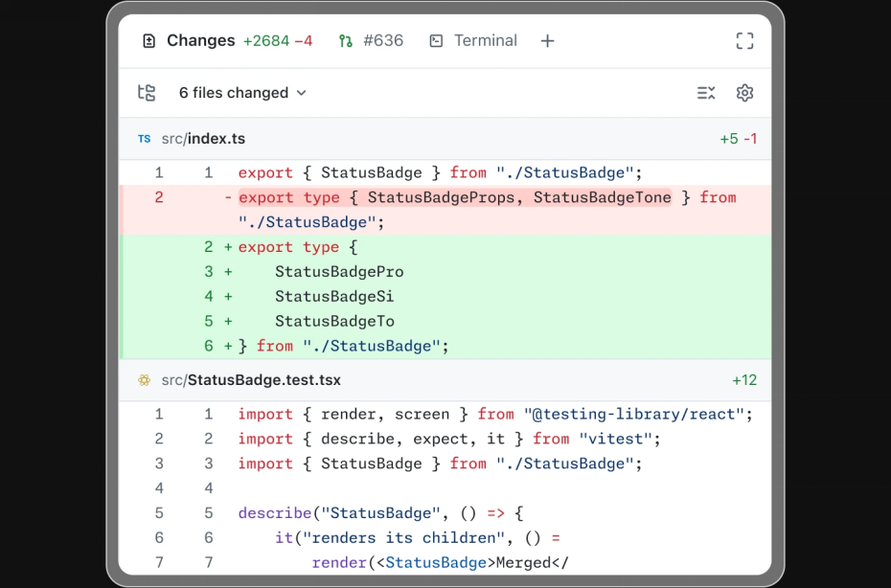Open diff settings gear icon
The image size is (891, 588).
(744, 93)
